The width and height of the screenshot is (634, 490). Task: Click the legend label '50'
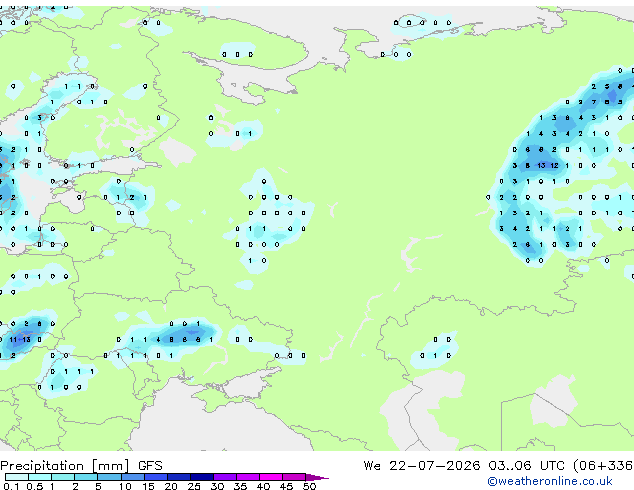tap(309, 486)
